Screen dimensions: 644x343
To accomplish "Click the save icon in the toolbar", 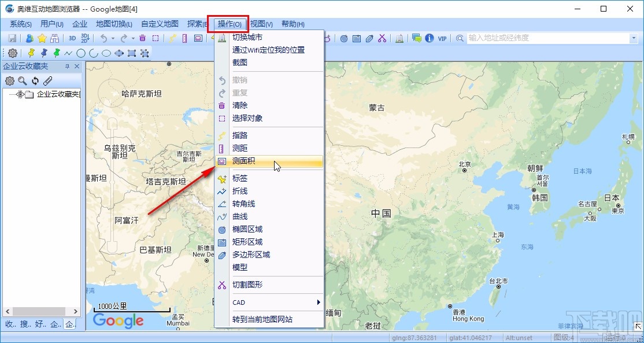I will pos(12,38).
